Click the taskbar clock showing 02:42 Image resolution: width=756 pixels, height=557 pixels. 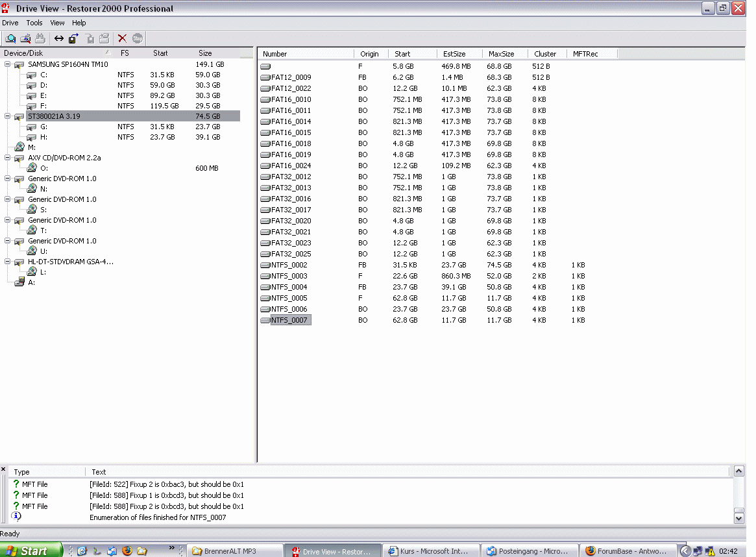pos(728,551)
